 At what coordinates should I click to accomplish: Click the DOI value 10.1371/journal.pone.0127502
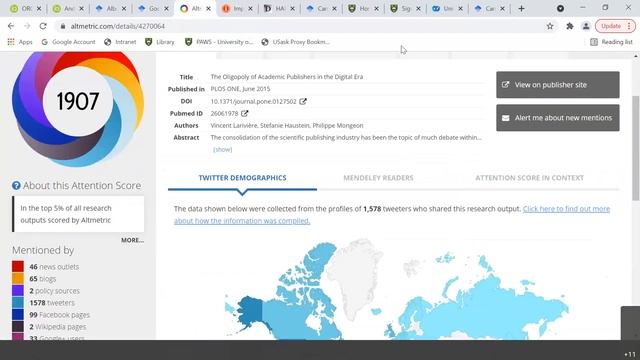(253, 102)
